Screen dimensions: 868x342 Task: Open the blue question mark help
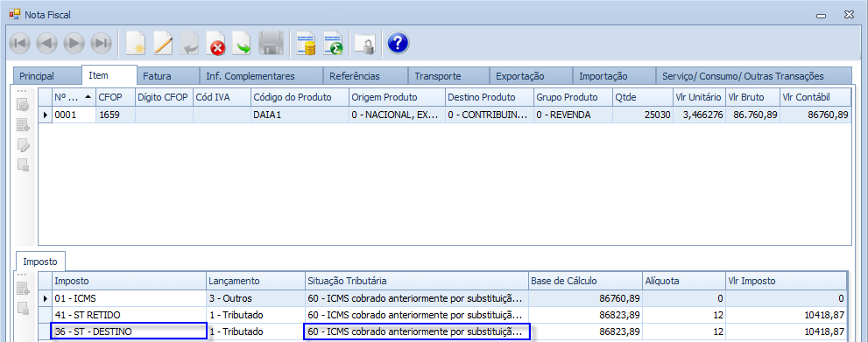point(398,43)
